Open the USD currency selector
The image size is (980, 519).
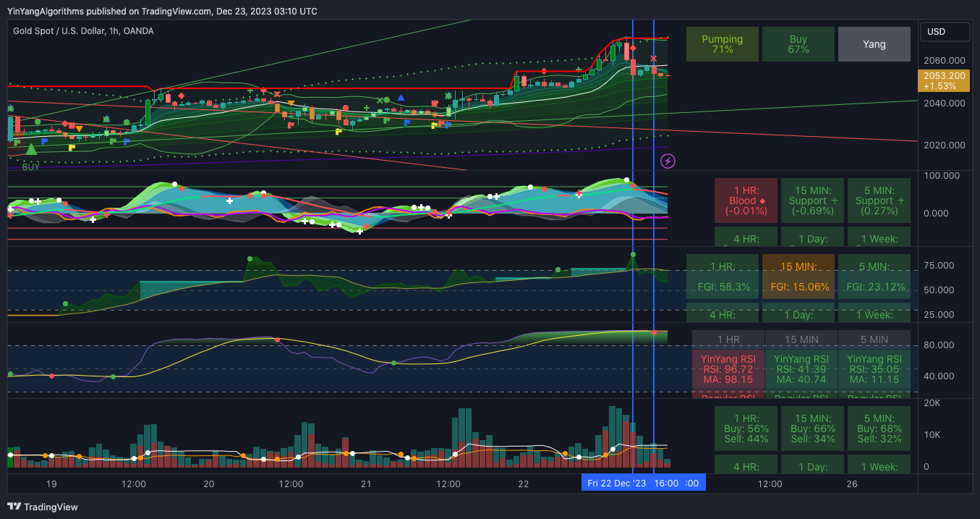pyautogui.click(x=945, y=32)
